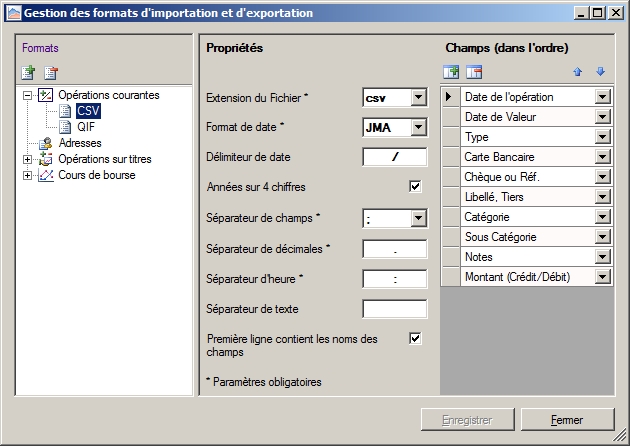
Task: Collapse the Opérations courantes tree node
Action: pos(26,96)
